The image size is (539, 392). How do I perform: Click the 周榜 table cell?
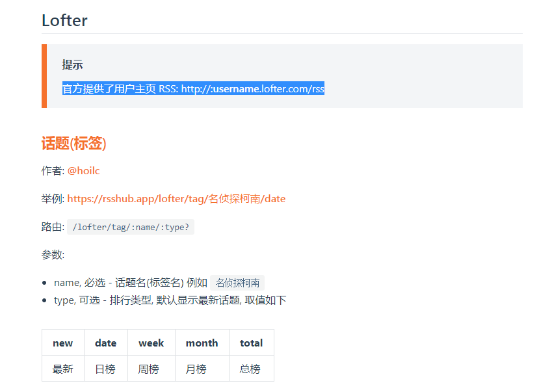tap(151, 369)
